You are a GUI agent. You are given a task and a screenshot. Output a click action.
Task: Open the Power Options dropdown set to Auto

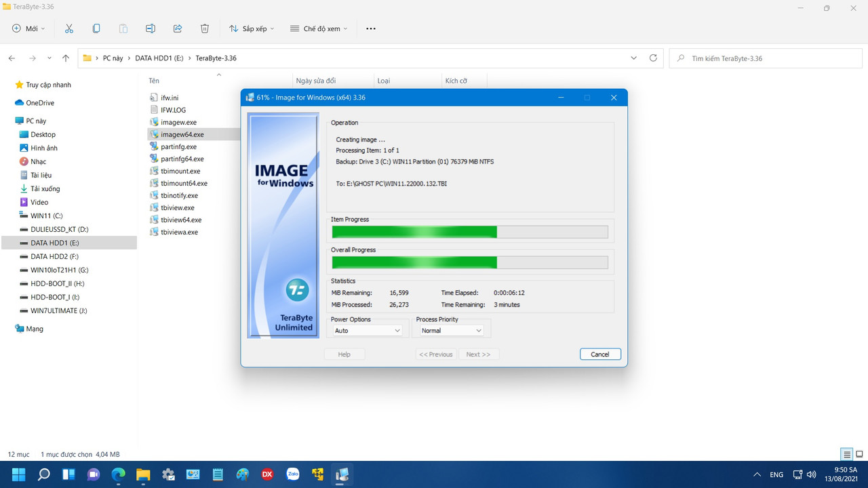pos(368,331)
